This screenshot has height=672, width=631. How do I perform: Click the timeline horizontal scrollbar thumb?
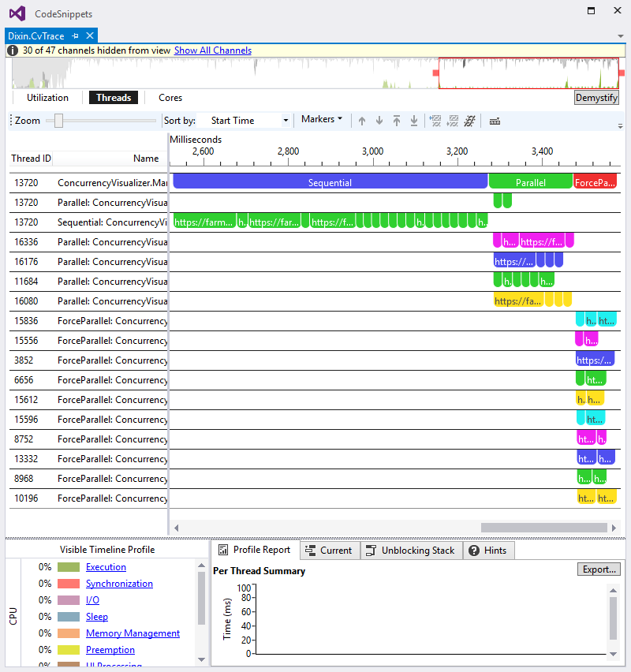[544, 528]
